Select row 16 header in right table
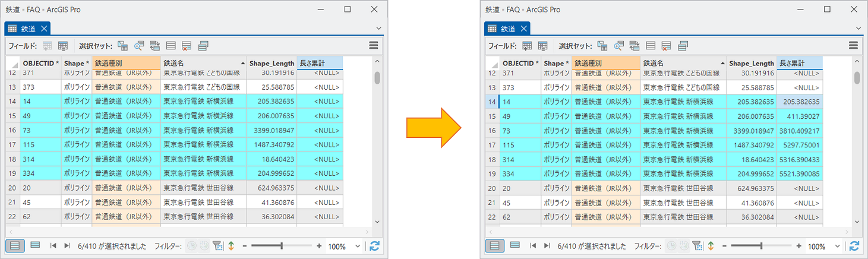The height and width of the screenshot is (259, 868). coord(491,131)
